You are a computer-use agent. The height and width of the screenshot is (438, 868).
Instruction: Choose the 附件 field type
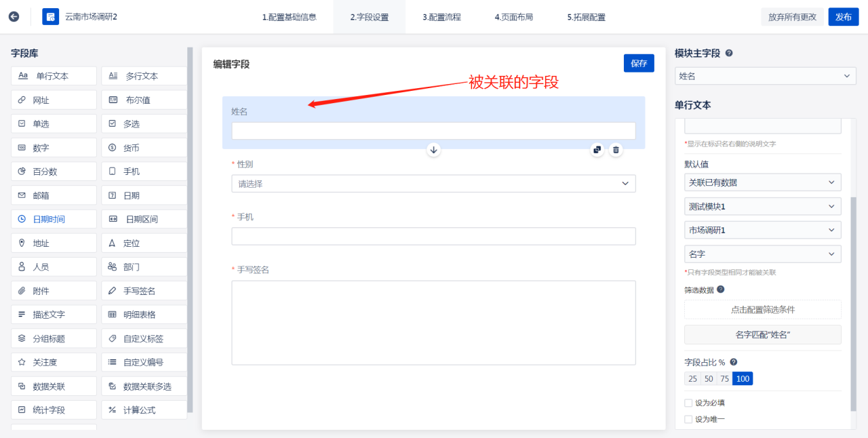tap(54, 291)
